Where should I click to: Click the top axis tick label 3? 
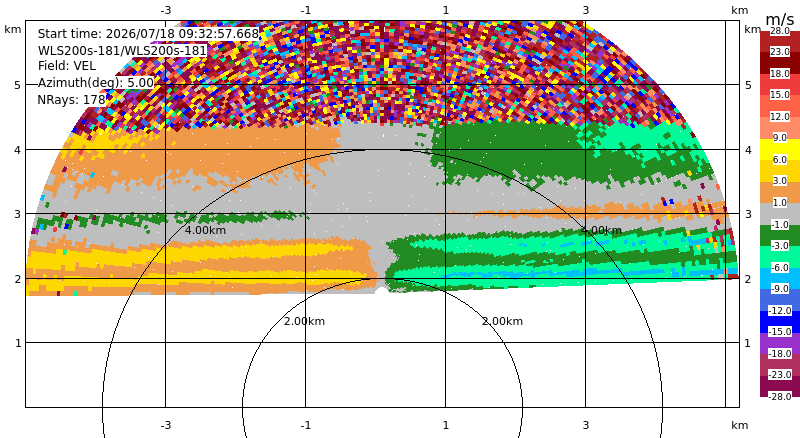(x=586, y=10)
